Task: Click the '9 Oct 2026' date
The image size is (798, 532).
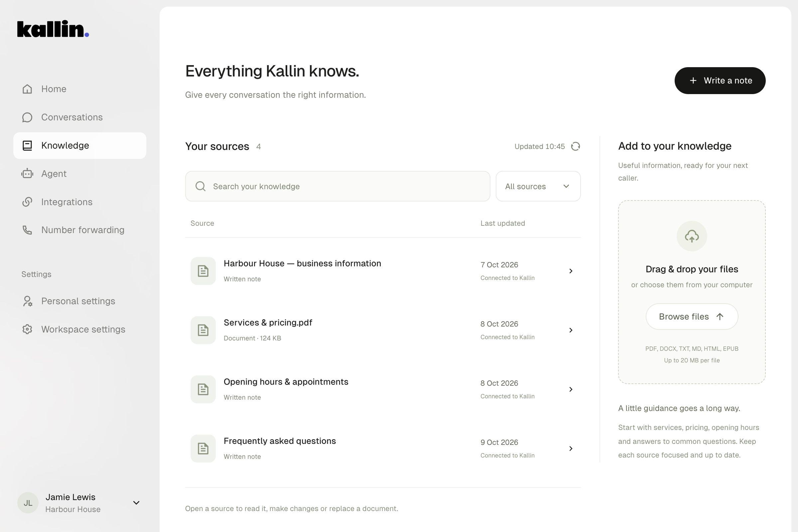Action: pyautogui.click(x=499, y=443)
